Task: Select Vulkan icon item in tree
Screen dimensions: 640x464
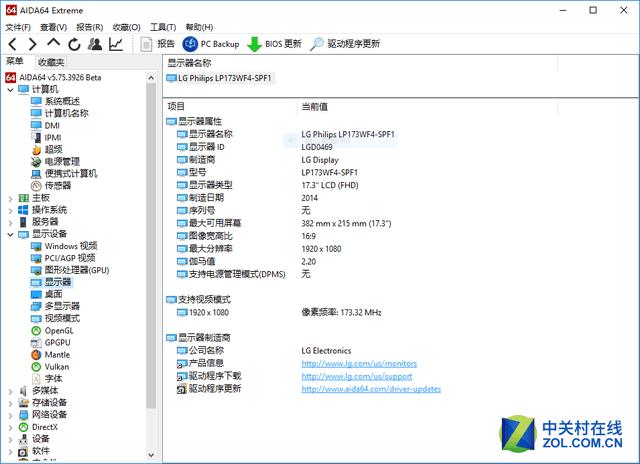Action: [x=50, y=366]
